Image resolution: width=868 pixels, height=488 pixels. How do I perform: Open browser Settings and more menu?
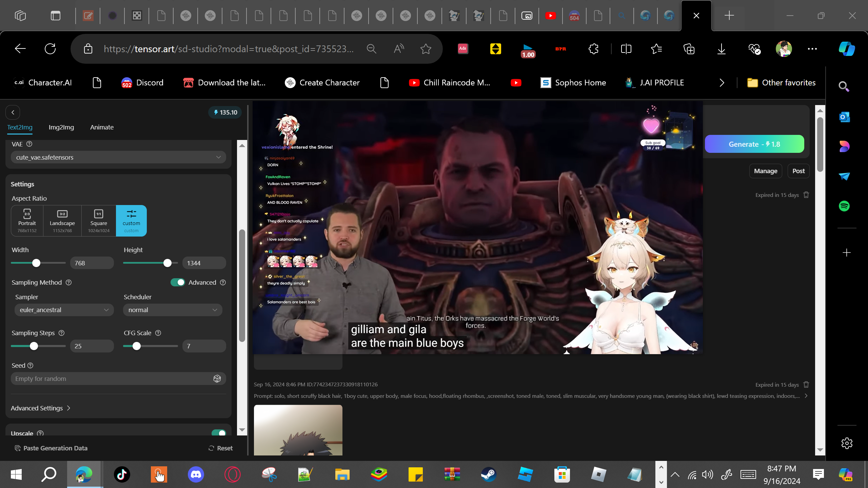tap(812, 49)
